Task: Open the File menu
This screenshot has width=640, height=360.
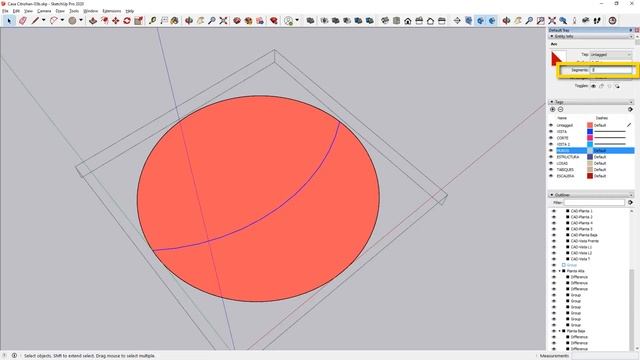Action: [5, 11]
